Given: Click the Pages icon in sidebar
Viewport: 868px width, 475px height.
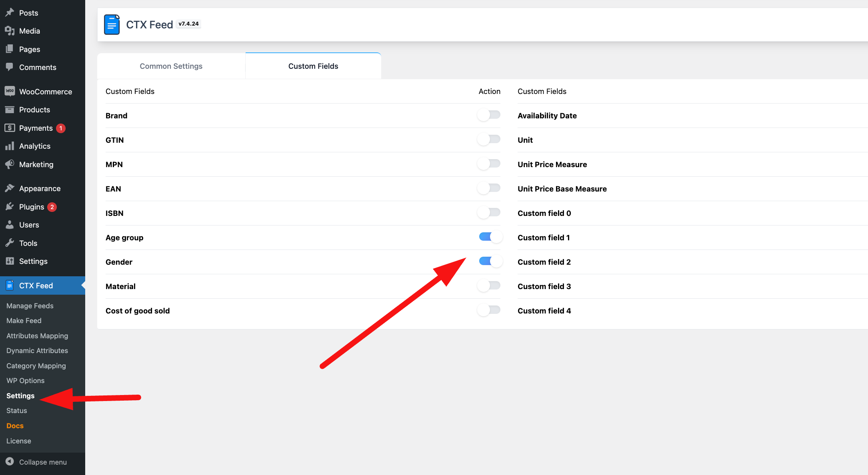Looking at the screenshot, I should coord(10,49).
